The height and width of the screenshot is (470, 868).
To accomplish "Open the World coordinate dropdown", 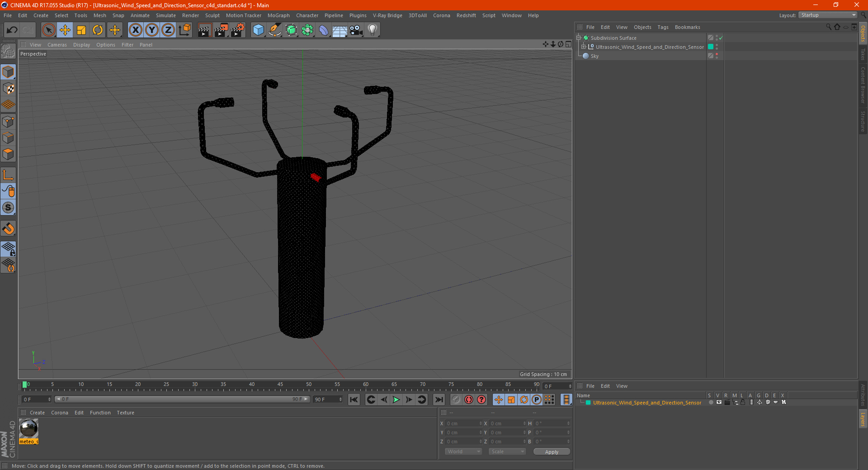I will [463, 451].
